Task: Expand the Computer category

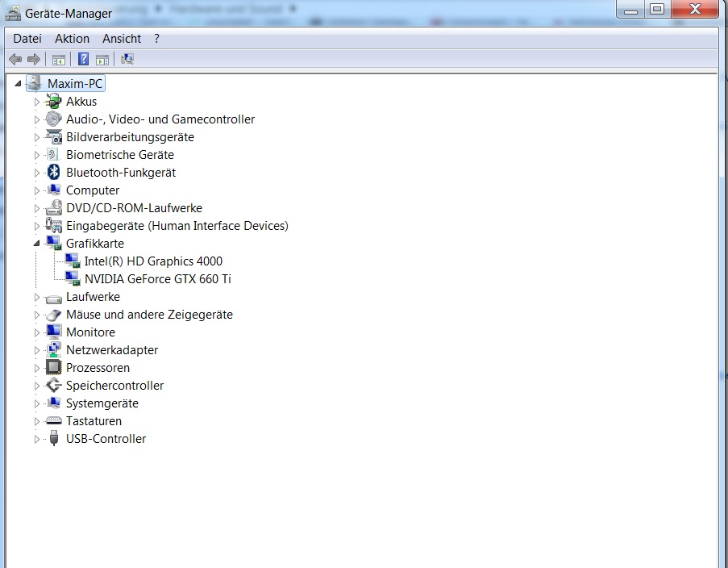Action: click(x=36, y=190)
